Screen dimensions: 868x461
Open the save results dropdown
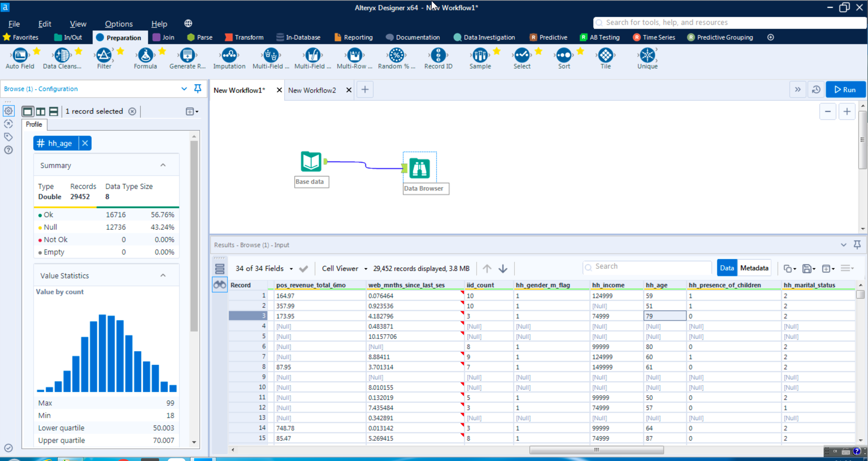pos(809,269)
